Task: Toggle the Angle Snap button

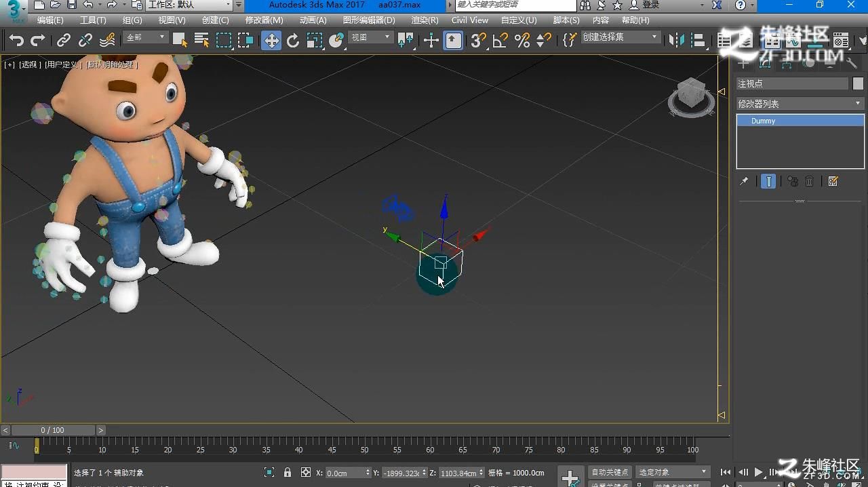Action: (x=500, y=41)
